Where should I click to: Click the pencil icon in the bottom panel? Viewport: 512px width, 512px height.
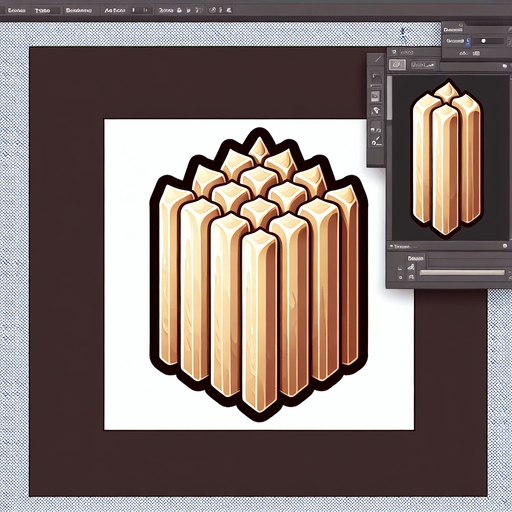tap(411, 267)
